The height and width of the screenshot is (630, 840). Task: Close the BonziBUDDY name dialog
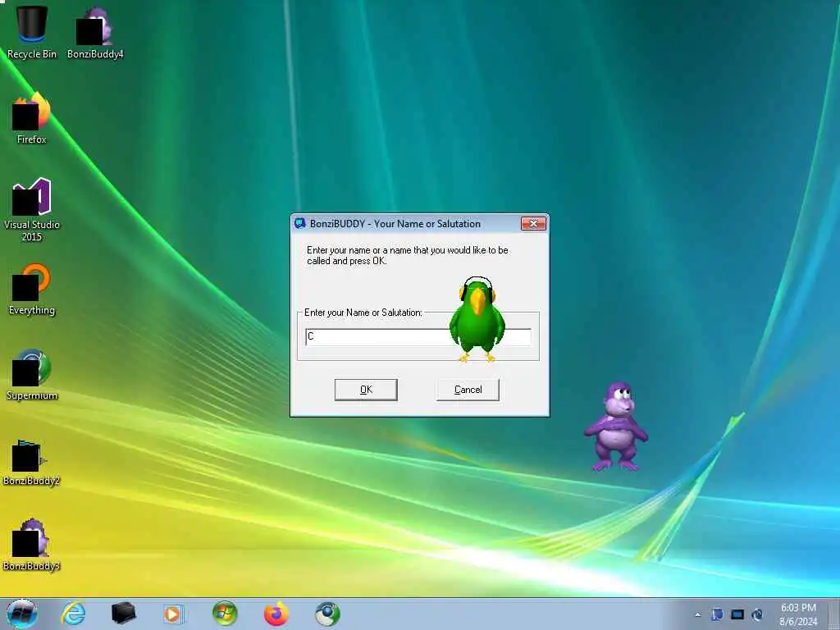point(533,223)
